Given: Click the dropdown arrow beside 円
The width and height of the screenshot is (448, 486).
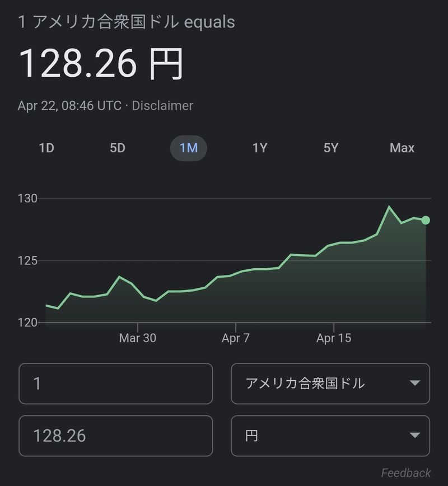Looking at the screenshot, I should pyautogui.click(x=415, y=436).
